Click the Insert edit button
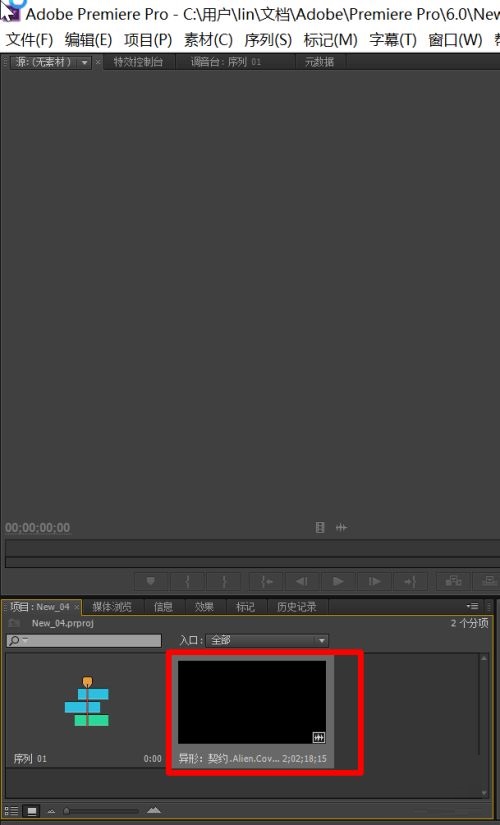500x825 pixels. [453, 581]
